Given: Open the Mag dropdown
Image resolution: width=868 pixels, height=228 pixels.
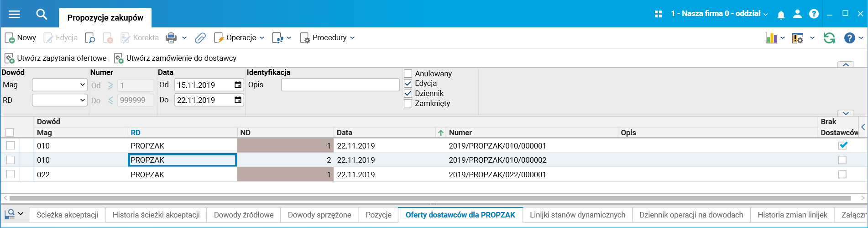Looking at the screenshot, I should pos(60,85).
